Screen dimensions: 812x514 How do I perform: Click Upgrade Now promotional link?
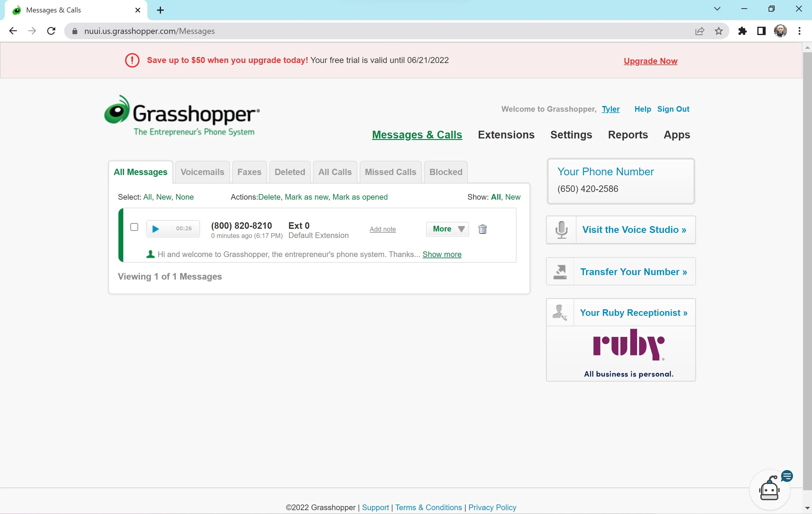pos(651,60)
